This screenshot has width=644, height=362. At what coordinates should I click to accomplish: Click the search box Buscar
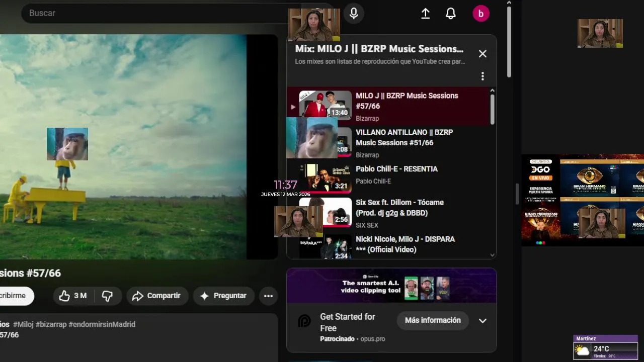[x=161, y=13]
